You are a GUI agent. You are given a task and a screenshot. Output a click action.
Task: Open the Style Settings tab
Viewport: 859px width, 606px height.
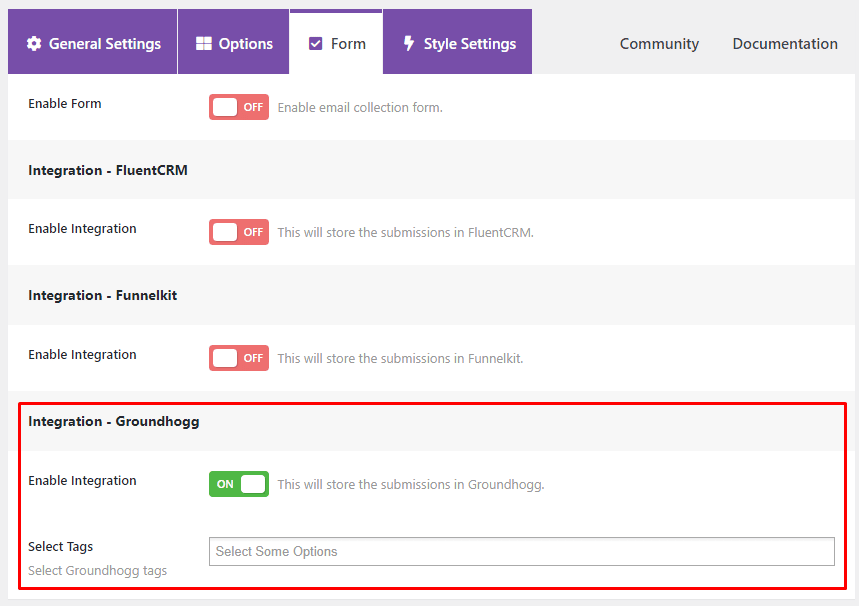click(x=457, y=42)
